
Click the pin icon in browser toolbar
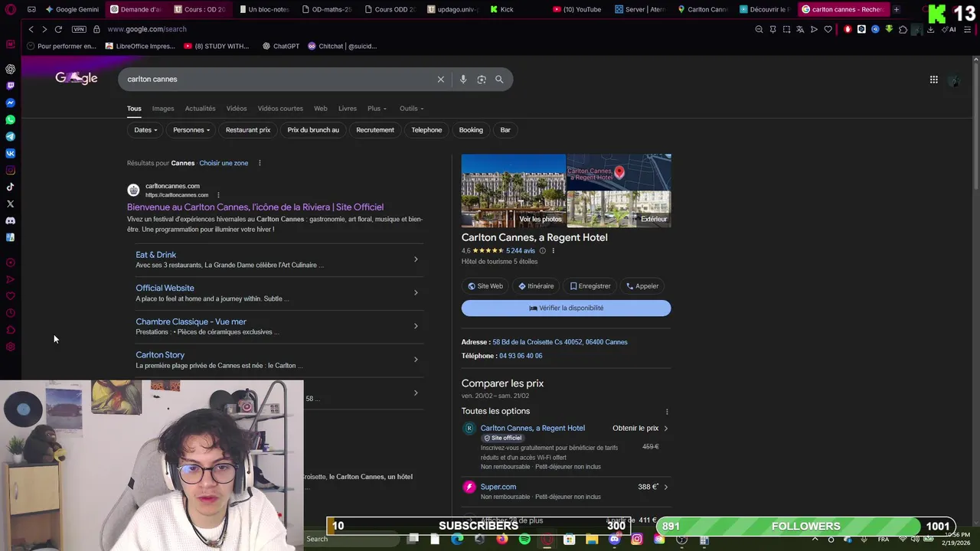click(x=773, y=29)
